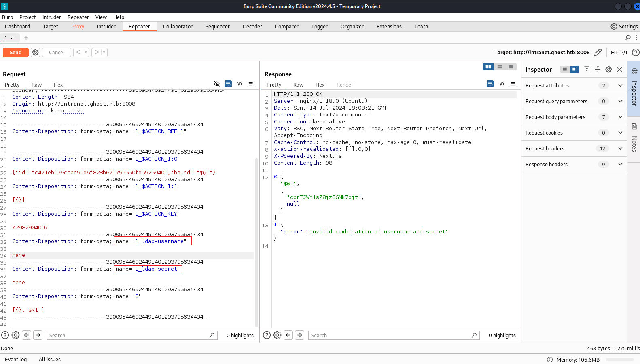Screen dimensions: 640x364
Task: Open history dropdown beside forward arrow
Action: coord(104,52)
